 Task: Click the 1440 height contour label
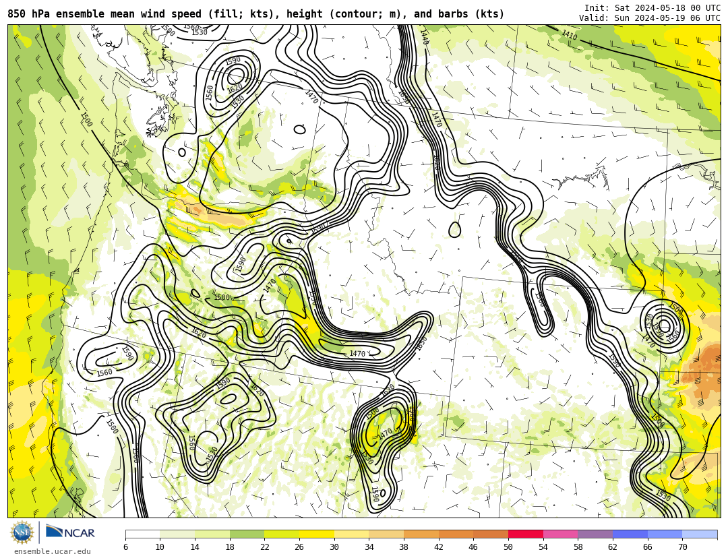point(424,36)
